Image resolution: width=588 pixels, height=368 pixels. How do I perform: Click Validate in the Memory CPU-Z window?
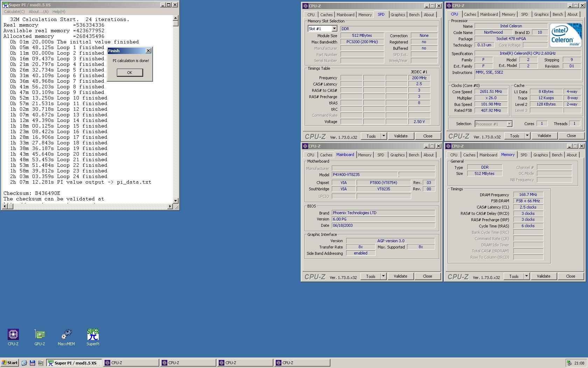[544, 276]
